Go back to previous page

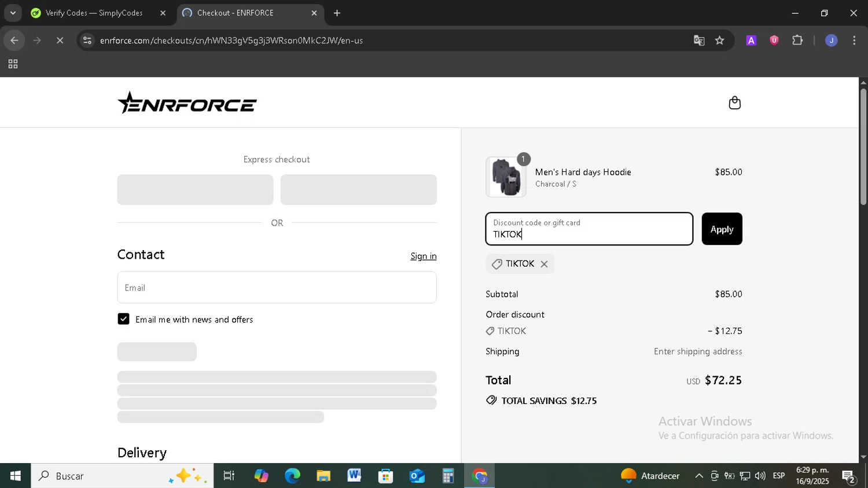click(14, 41)
